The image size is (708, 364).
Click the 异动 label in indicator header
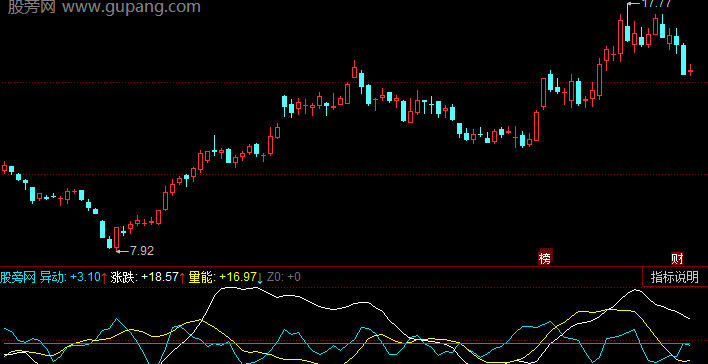click(52, 277)
